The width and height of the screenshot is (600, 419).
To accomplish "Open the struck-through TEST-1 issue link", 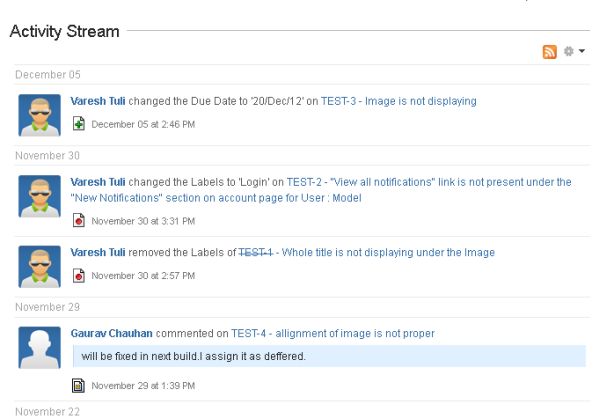I will pyautogui.click(x=256, y=252).
